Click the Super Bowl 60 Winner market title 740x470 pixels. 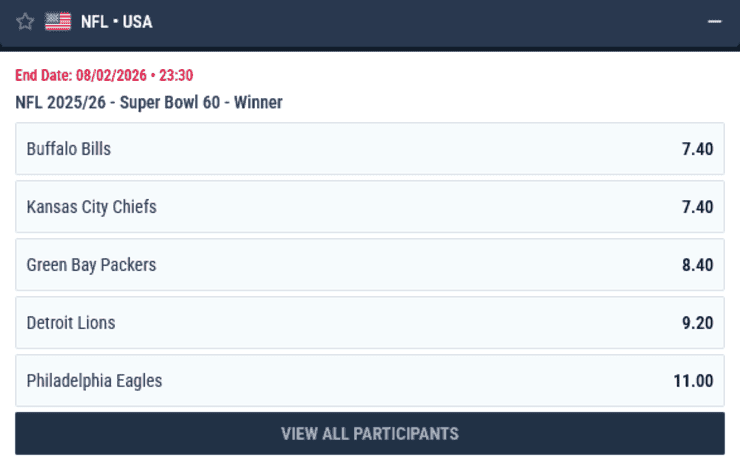201,102
